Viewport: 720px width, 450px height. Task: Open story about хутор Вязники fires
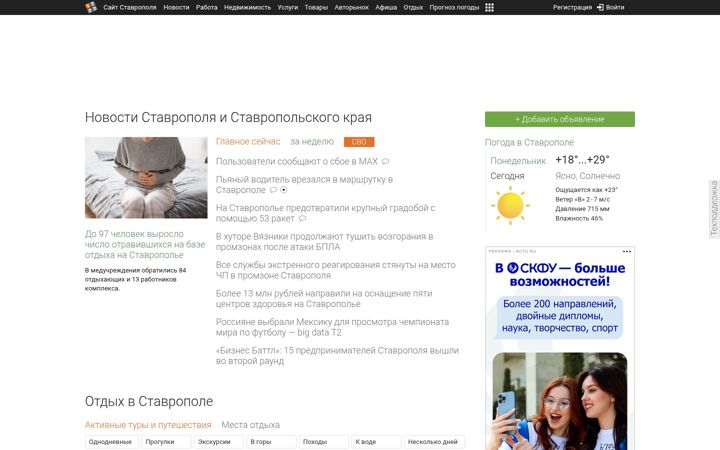pyautogui.click(x=324, y=242)
